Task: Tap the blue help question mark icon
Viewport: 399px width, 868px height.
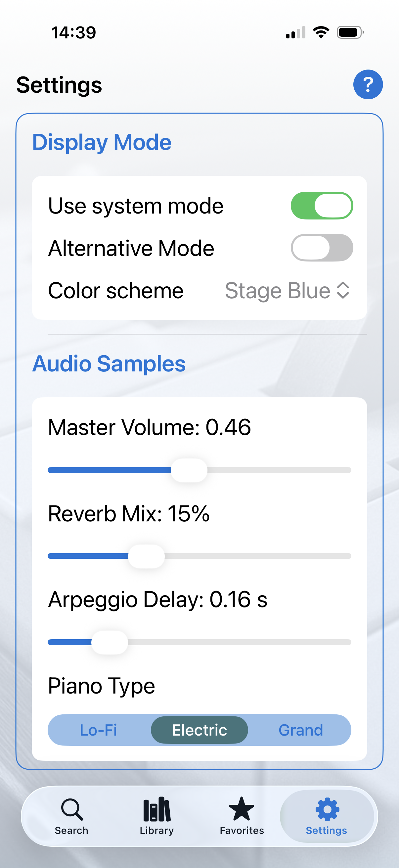Action: click(368, 84)
